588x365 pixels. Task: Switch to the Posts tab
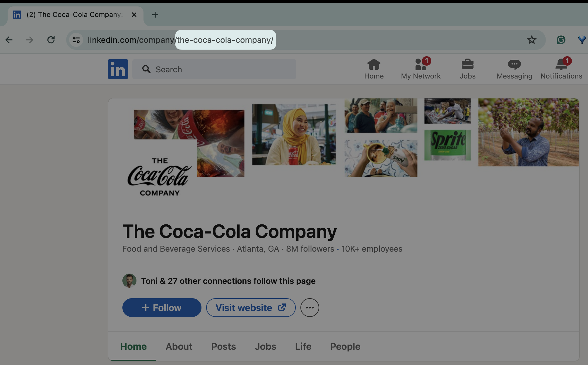223,346
